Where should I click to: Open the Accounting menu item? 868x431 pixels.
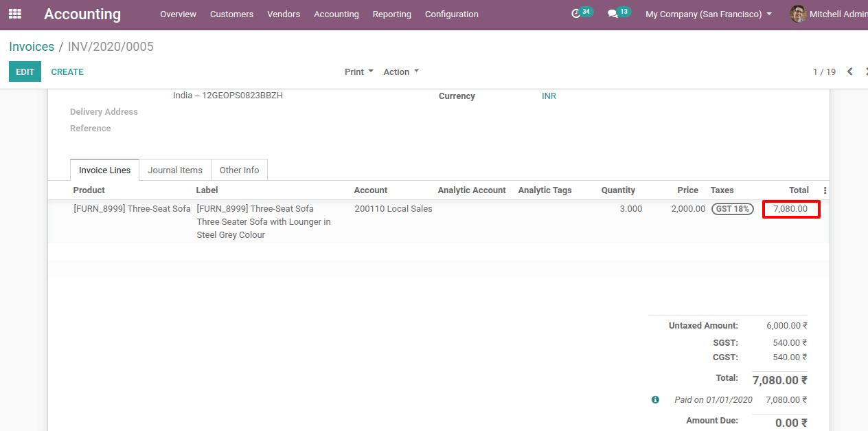pyautogui.click(x=336, y=14)
